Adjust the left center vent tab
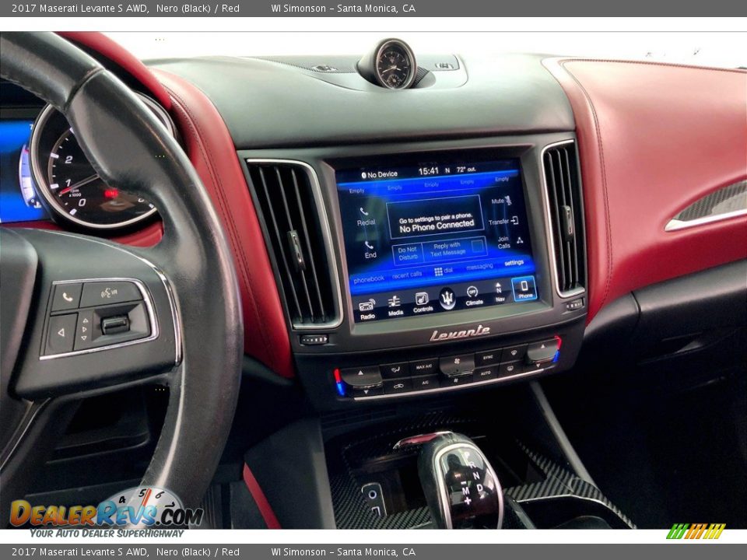This screenshot has height=560, width=747. coord(296,251)
